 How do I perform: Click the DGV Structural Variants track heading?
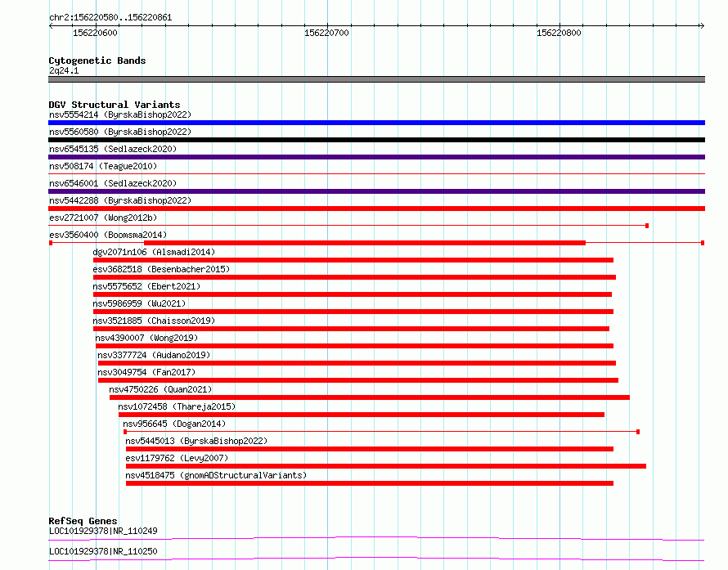(115, 105)
